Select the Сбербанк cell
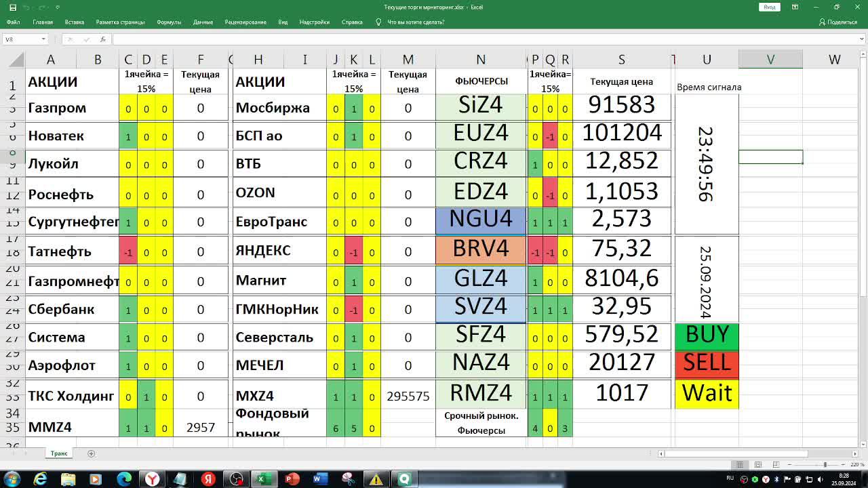The width and height of the screenshot is (868, 488). tap(72, 309)
